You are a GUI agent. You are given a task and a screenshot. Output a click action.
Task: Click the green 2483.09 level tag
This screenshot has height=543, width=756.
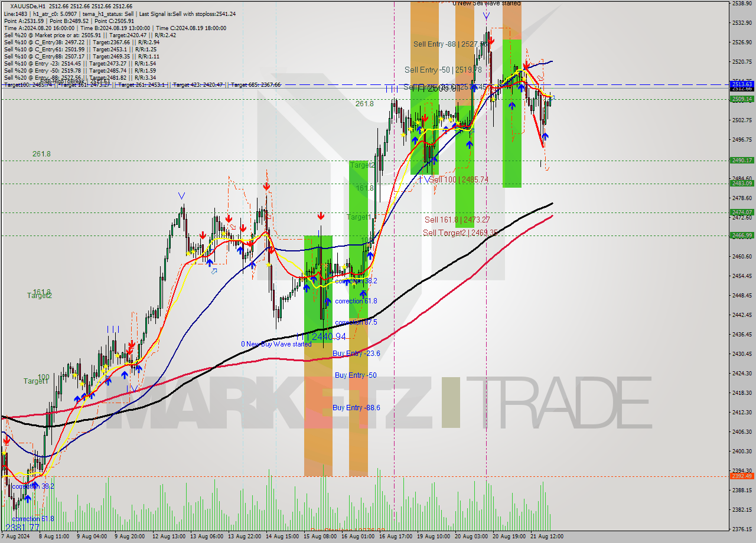pos(742,183)
